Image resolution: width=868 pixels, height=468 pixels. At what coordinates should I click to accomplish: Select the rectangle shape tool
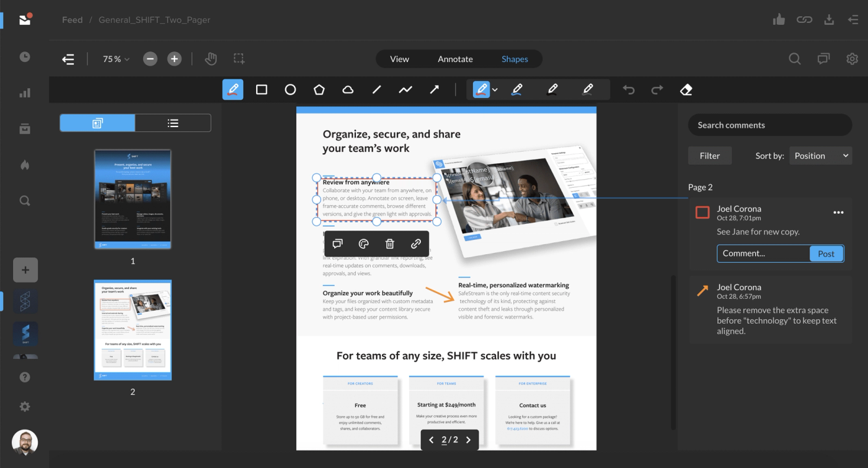[262, 90]
